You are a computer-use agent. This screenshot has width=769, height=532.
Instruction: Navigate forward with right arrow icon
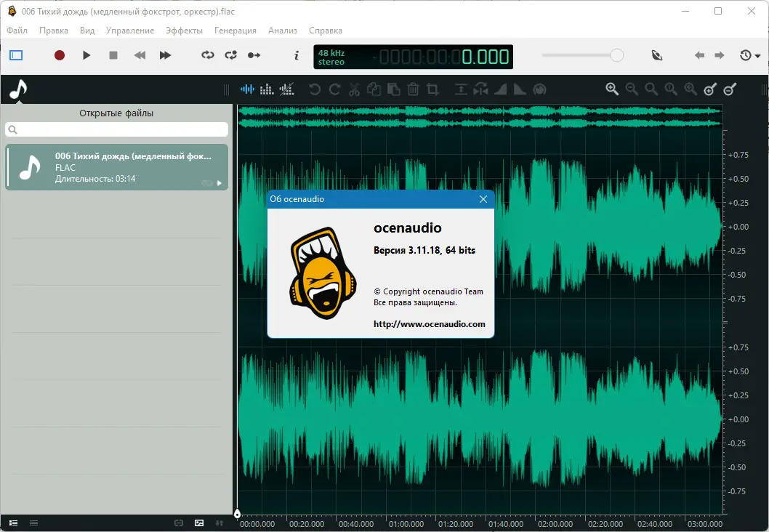coord(720,55)
